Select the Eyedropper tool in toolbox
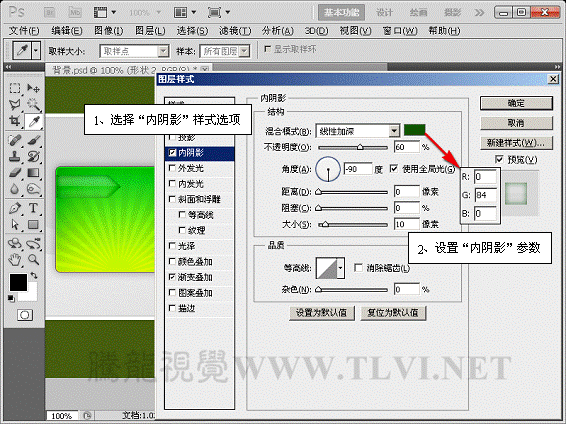The image size is (566, 424). 34,121
